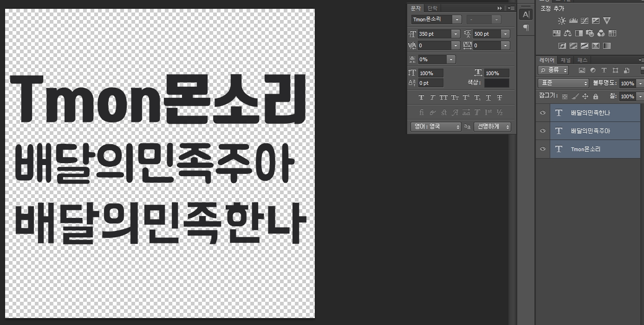The image size is (644, 325).
Task: Toggle Strikethrough text style
Action: coord(500,97)
